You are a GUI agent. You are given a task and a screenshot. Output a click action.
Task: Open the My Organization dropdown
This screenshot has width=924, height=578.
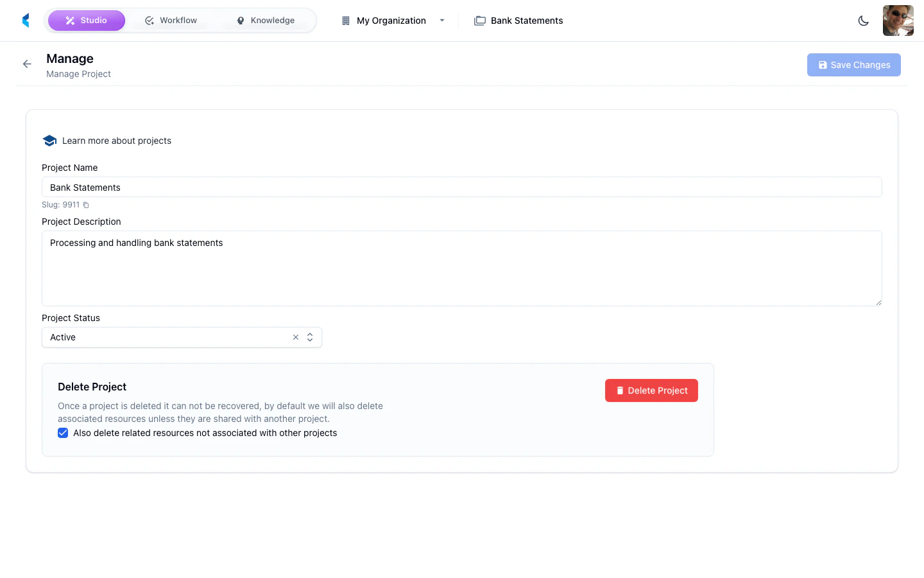click(x=442, y=20)
